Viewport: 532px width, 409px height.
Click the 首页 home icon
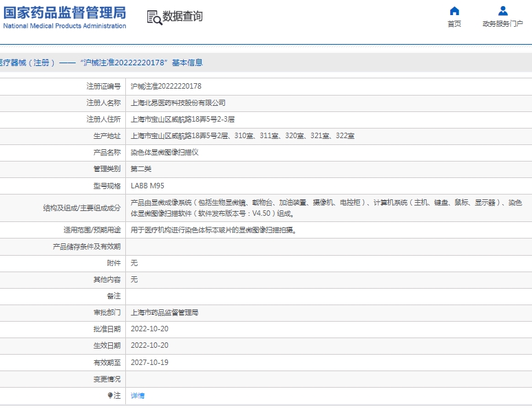(x=454, y=11)
